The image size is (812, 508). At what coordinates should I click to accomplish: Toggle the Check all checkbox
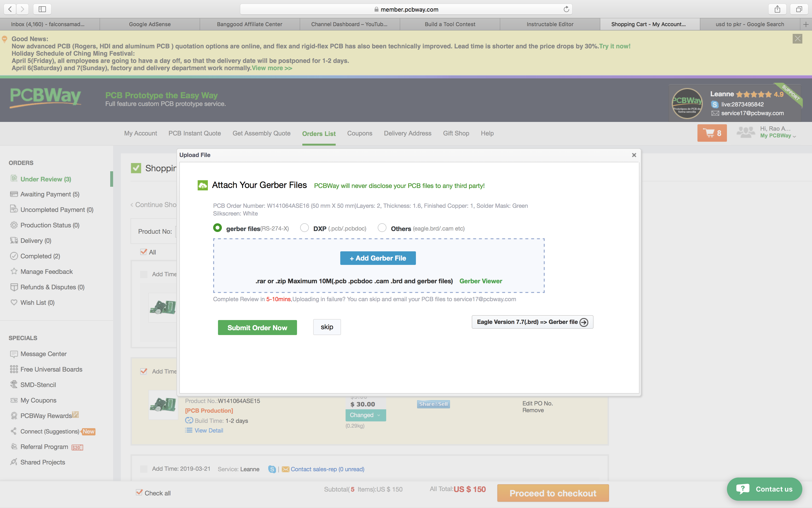tap(139, 493)
